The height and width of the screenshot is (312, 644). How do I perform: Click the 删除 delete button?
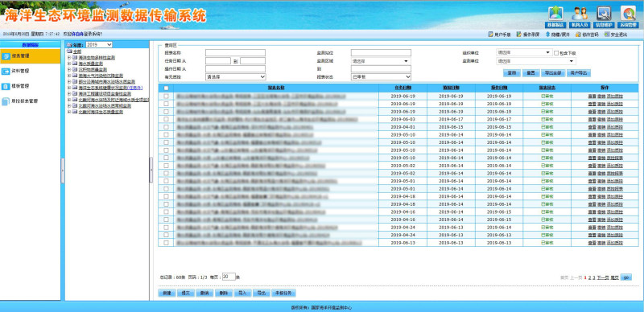(x=223, y=294)
